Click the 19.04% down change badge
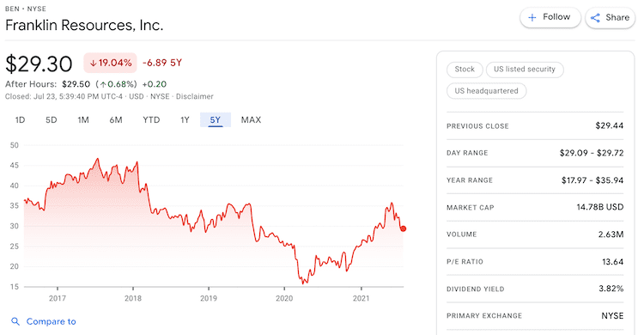Screen dimensions: 644x335 111,63
